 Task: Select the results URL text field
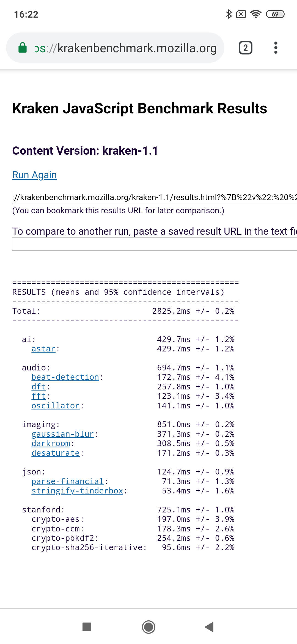pos(155,197)
